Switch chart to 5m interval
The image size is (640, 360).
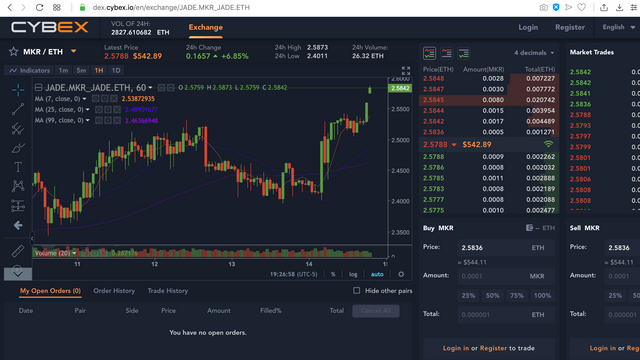81,70
